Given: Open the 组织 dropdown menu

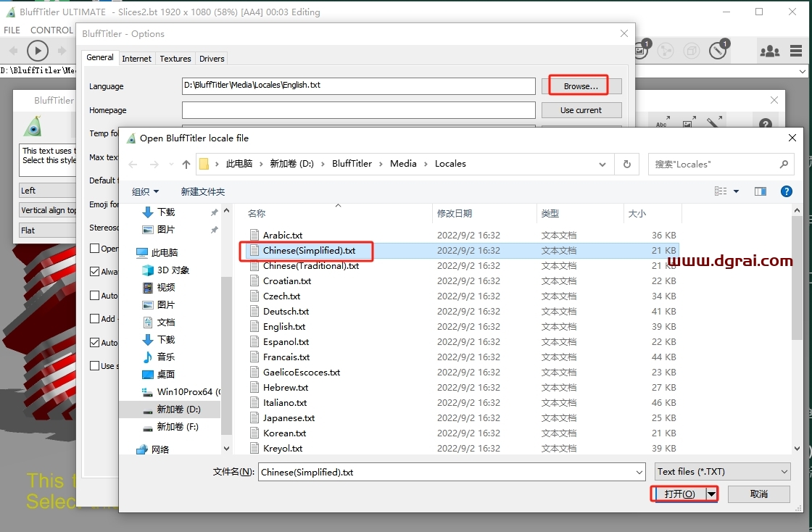Looking at the screenshot, I should [x=145, y=191].
